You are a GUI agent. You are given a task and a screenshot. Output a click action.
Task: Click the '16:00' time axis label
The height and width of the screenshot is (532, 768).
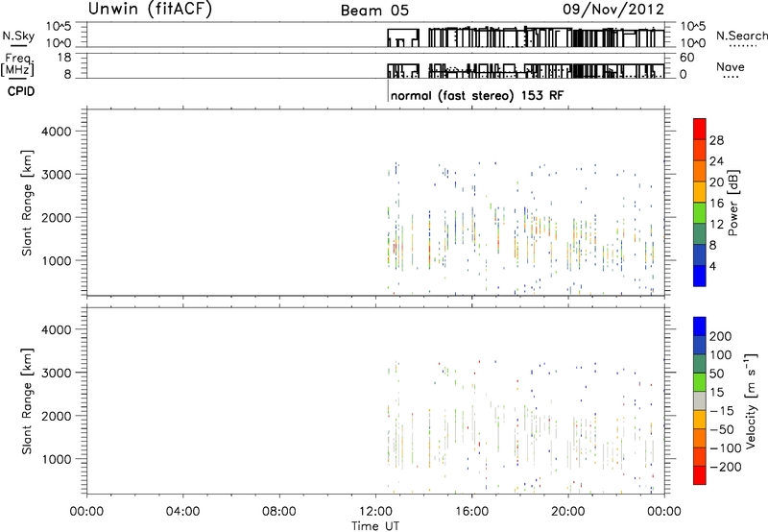click(471, 512)
